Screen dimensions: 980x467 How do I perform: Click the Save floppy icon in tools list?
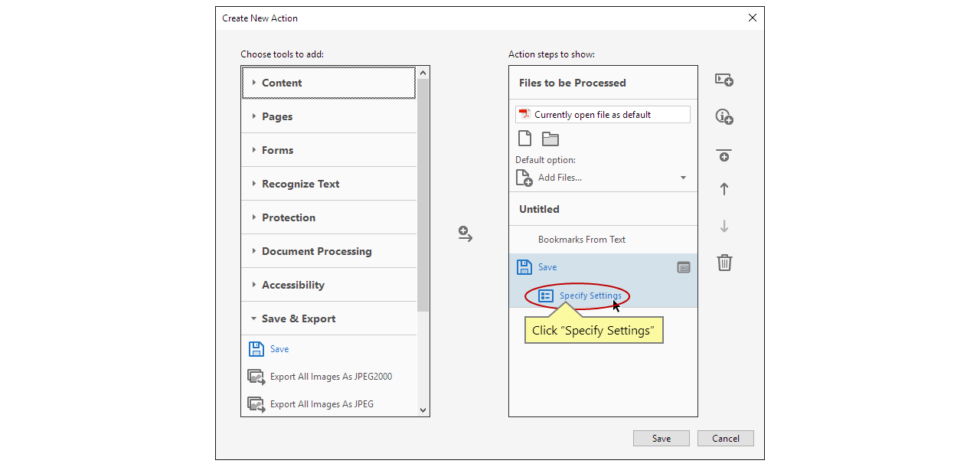pyautogui.click(x=256, y=349)
